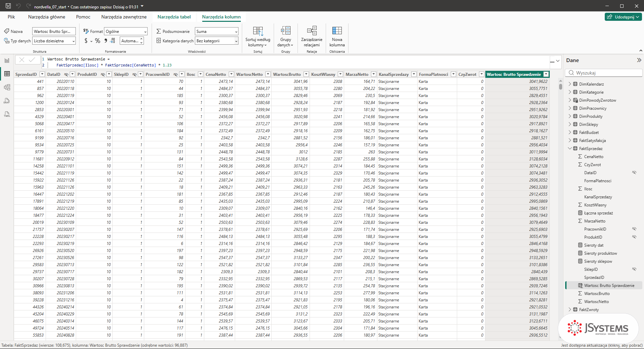
Task: Open Table view from left sidebar
Action: [x=7, y=74]
